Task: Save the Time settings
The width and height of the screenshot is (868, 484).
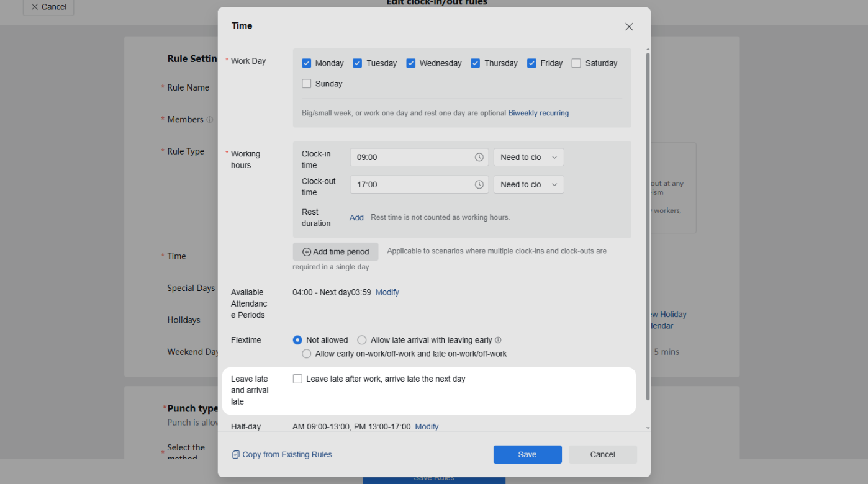Action: [528, 455]
